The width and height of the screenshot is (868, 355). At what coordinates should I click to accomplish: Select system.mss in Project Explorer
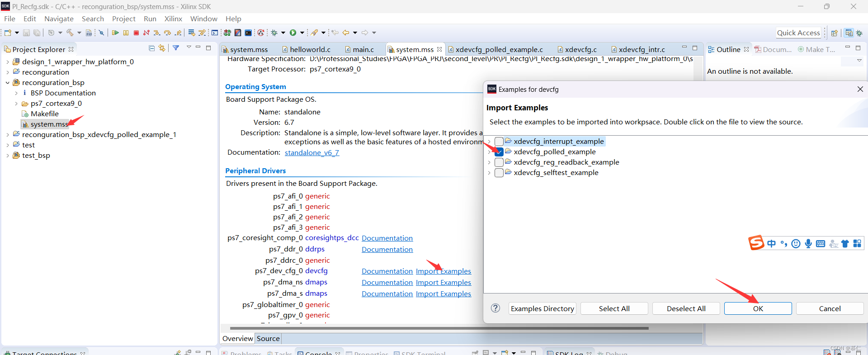click(x=45, y=124)
